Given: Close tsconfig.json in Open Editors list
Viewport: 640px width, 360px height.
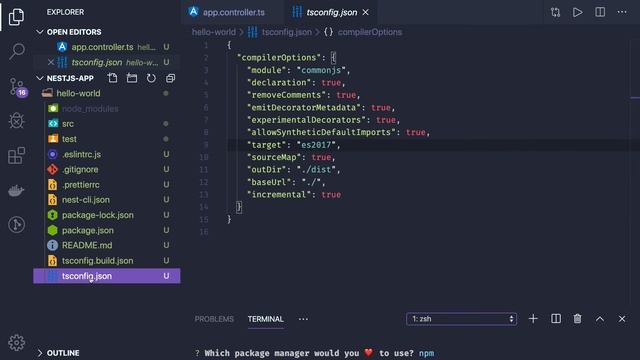Looking at the screenshot, I should point(51,62).
